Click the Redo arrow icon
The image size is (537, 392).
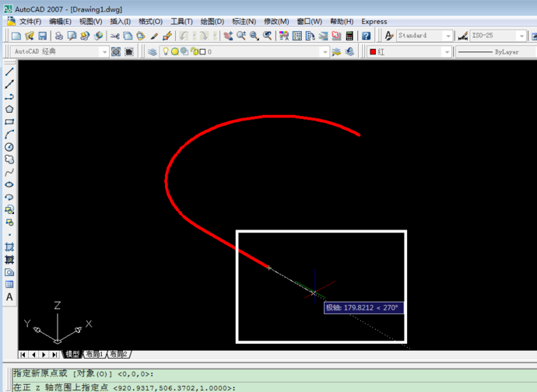[x=204, y=36]
